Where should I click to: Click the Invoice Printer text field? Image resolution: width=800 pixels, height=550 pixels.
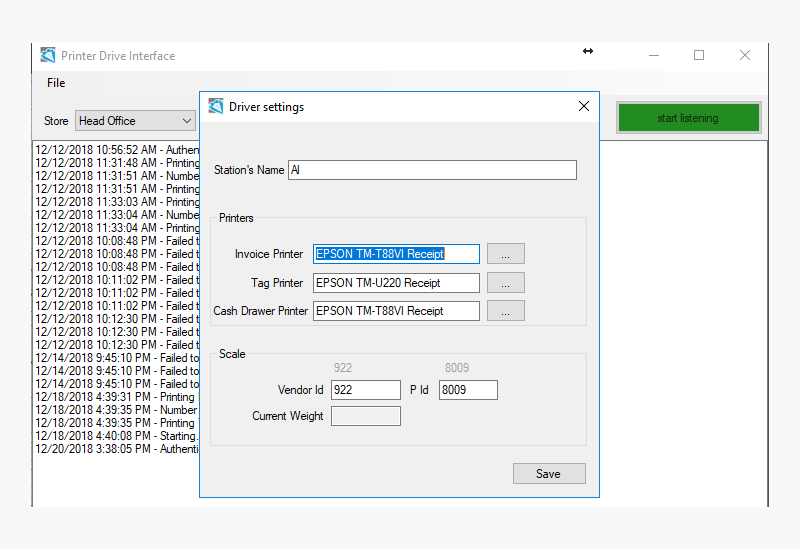click(x=396, y=254)
